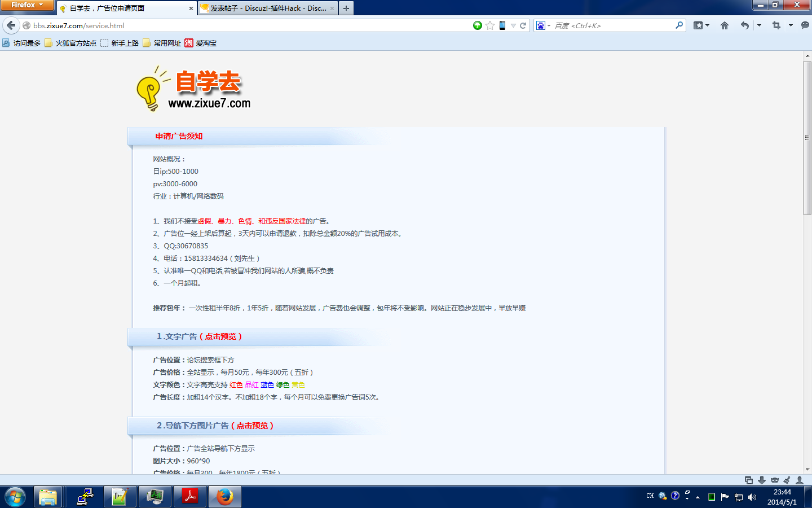The height and width of the screenshot is (508, 812).
Task: Click 点击预览 link for 文字广告
Action: [x=220, y=336]
